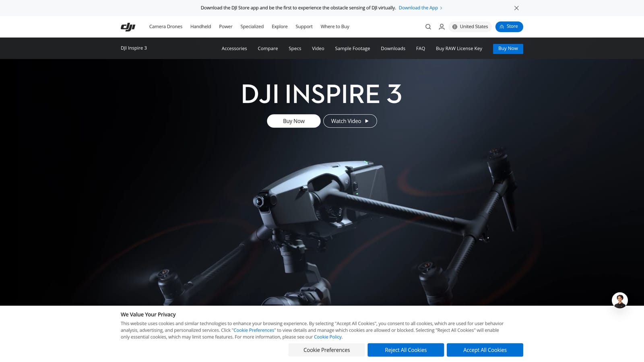Open the site search magnifier icon
Screen dimensions: 644x362
[428, 27]
